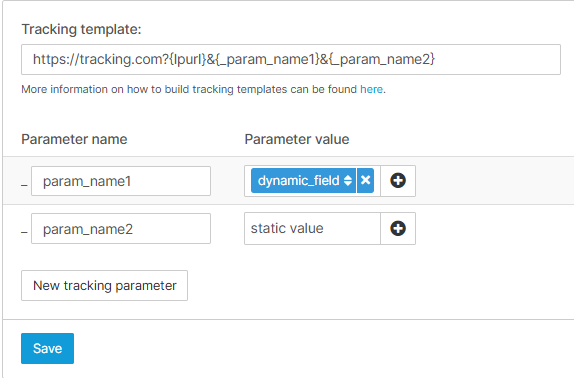
Task: Add a New tracking parameter
Action: click(104, 286)
